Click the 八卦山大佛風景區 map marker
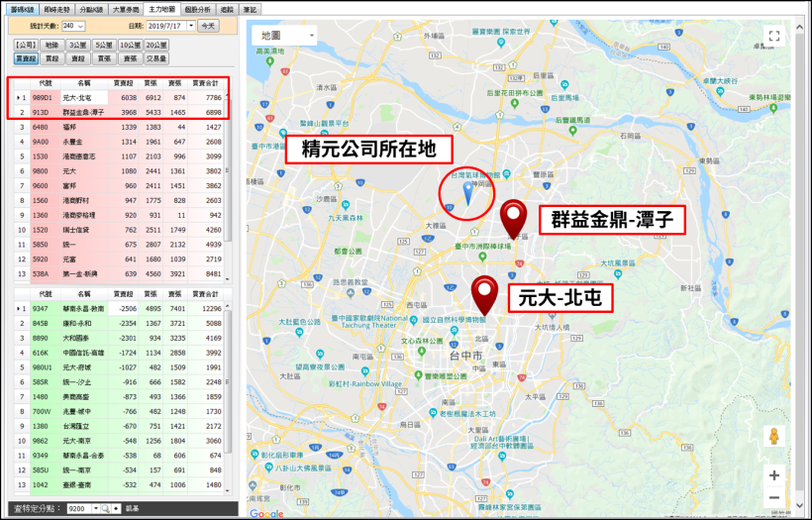The width and height of the screenshot is (812, 520). [268, 467]
